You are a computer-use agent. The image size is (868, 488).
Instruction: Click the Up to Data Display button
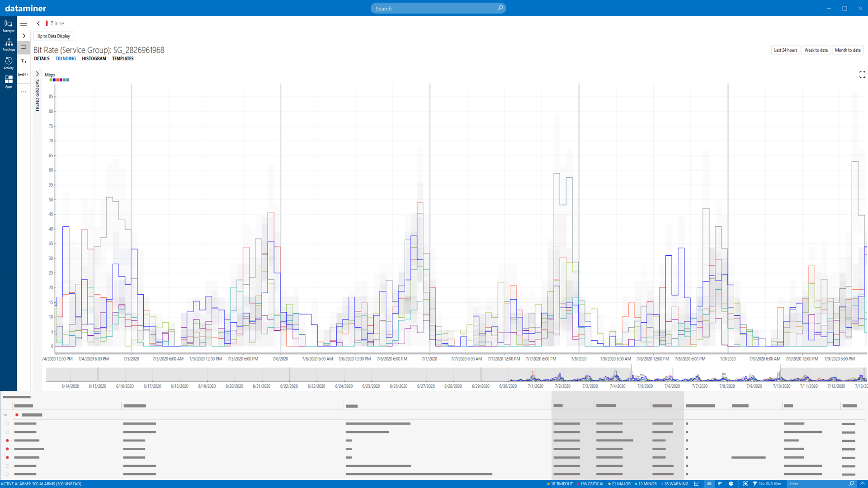point(53,36)
